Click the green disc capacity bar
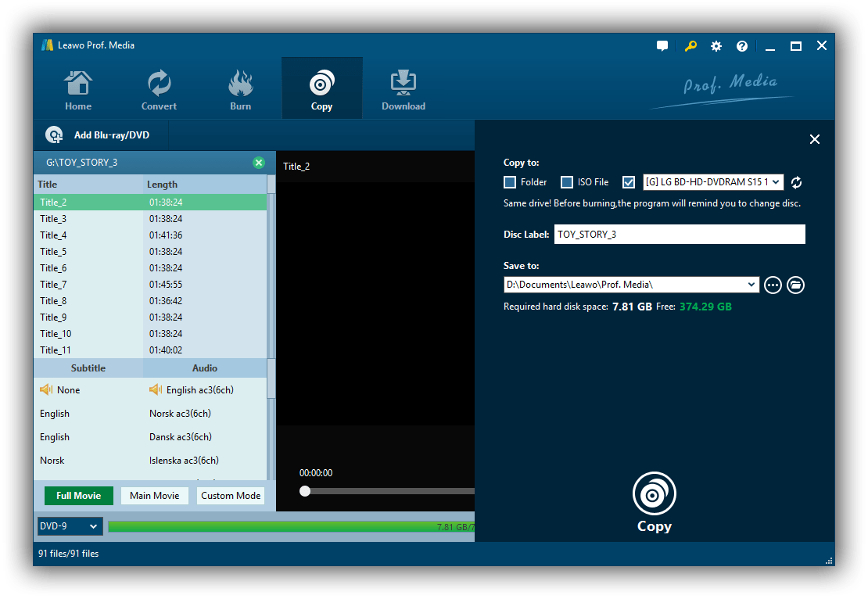The width and height of the screenshot is (868, 599). [291, 526]
